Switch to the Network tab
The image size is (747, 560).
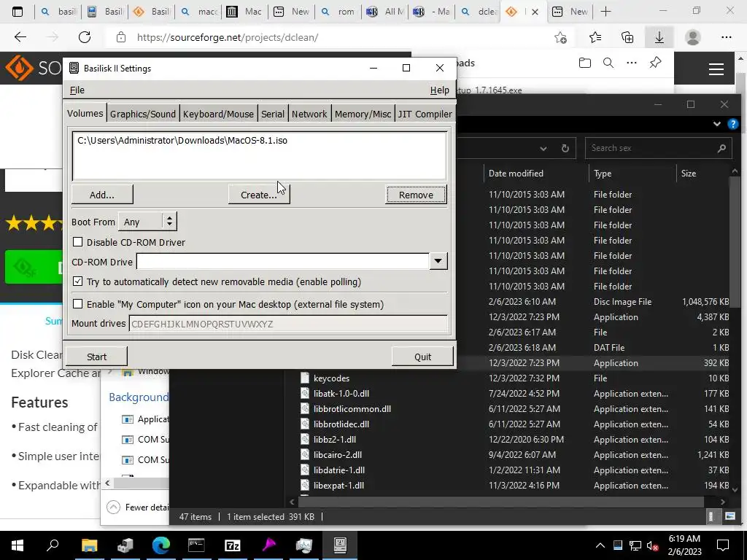[x=309, y=114]
